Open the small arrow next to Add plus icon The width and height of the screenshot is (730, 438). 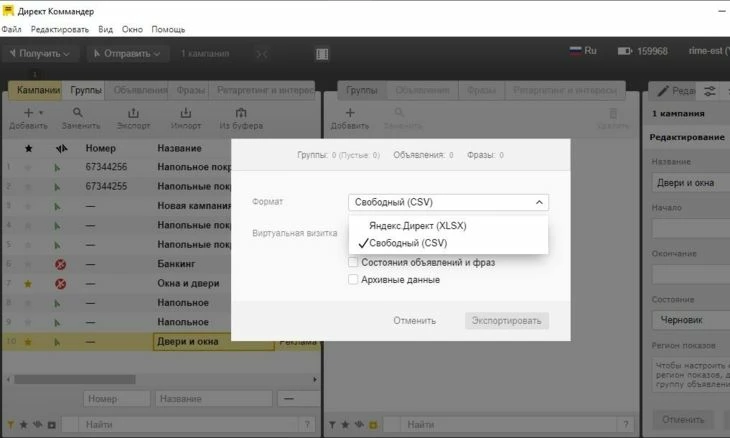pos(41,113)
